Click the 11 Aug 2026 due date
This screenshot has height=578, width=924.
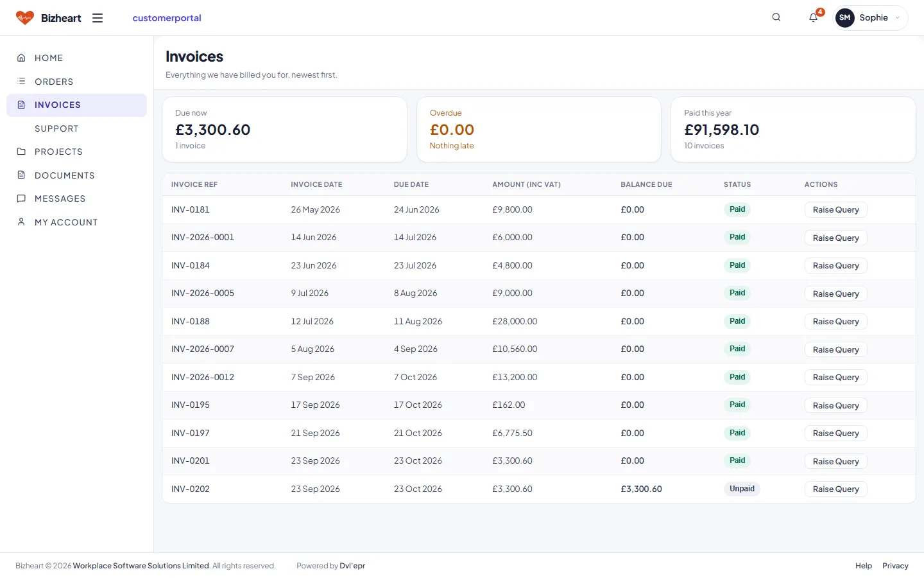pos(418,321)
